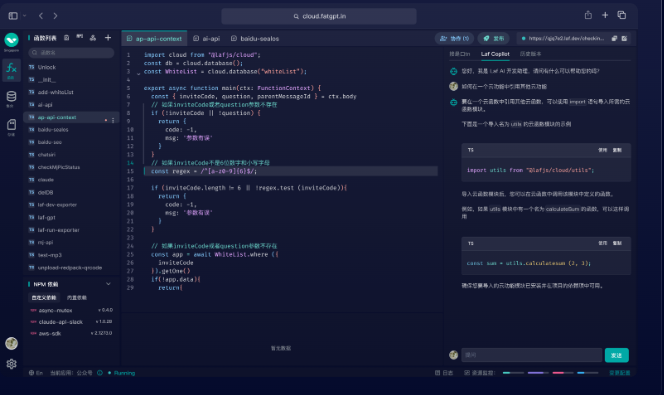Viewport: 664px width, 395px height.
Task: Click the teal send button in Copilot
Action: point(616,355)
